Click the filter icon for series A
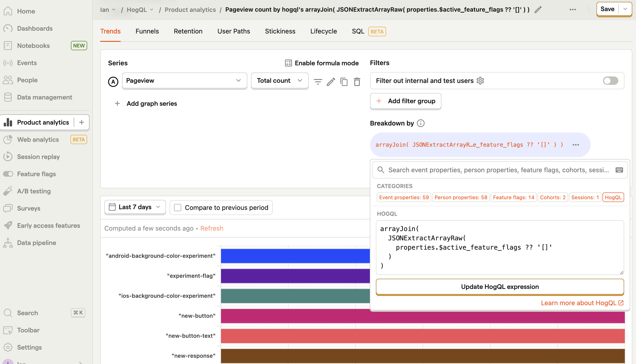The height and width of the screenshot is (364, 636). (x=318, y=82)
